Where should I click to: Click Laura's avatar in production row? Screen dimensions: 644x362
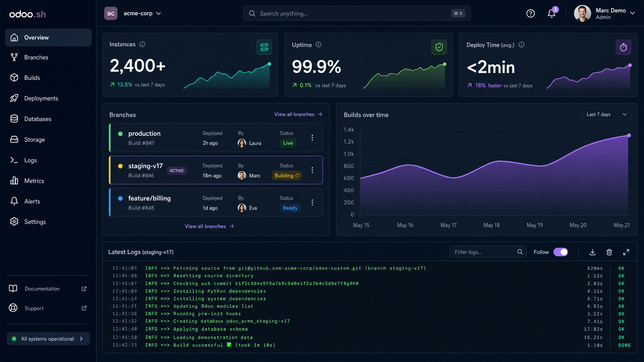[x=242, y=143]
